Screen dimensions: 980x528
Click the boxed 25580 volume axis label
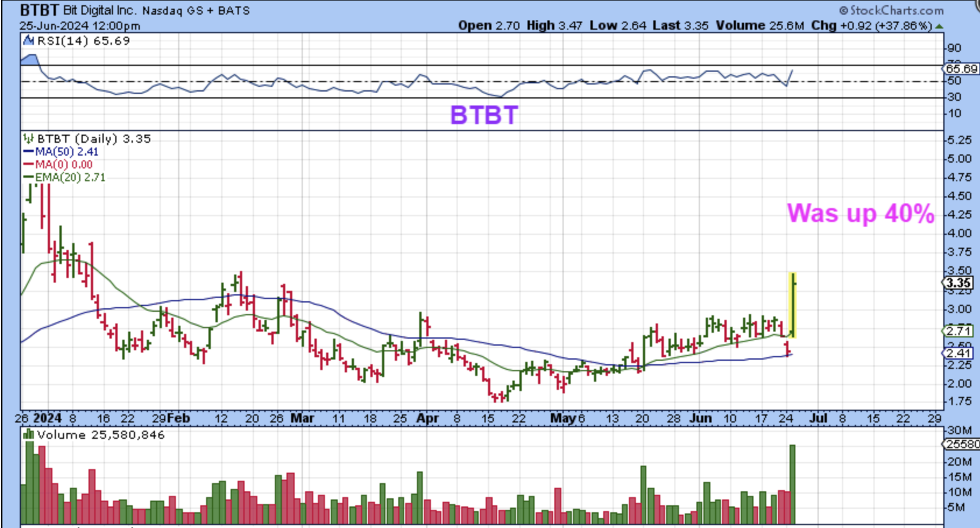[x=961, y=445]
